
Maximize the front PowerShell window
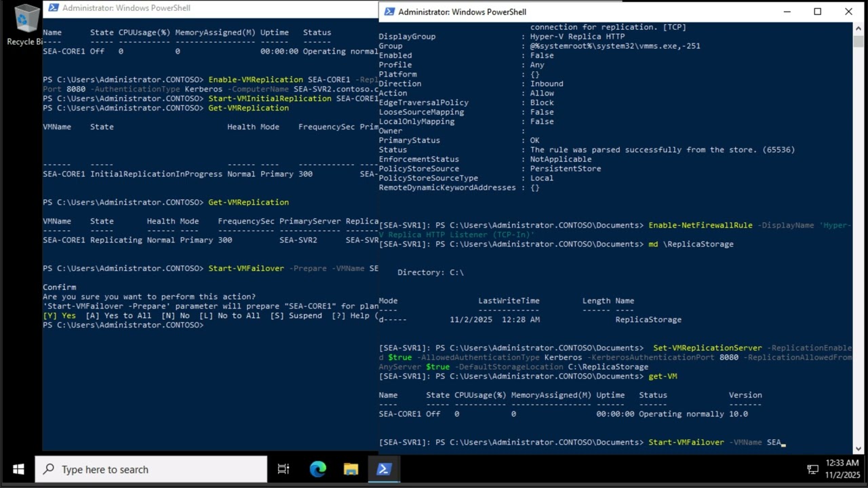818,12
